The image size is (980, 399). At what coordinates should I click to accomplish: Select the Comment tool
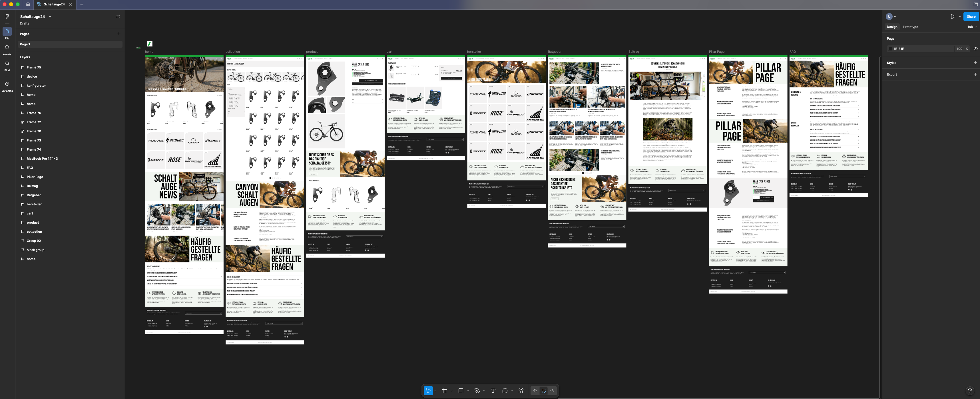click(x=505, y=391)
